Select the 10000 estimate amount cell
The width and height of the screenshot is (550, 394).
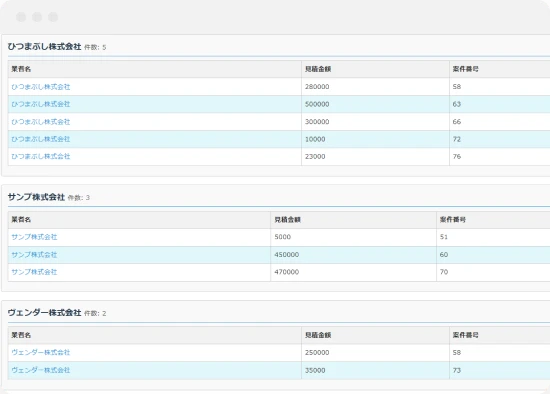[x=375, y=139]
